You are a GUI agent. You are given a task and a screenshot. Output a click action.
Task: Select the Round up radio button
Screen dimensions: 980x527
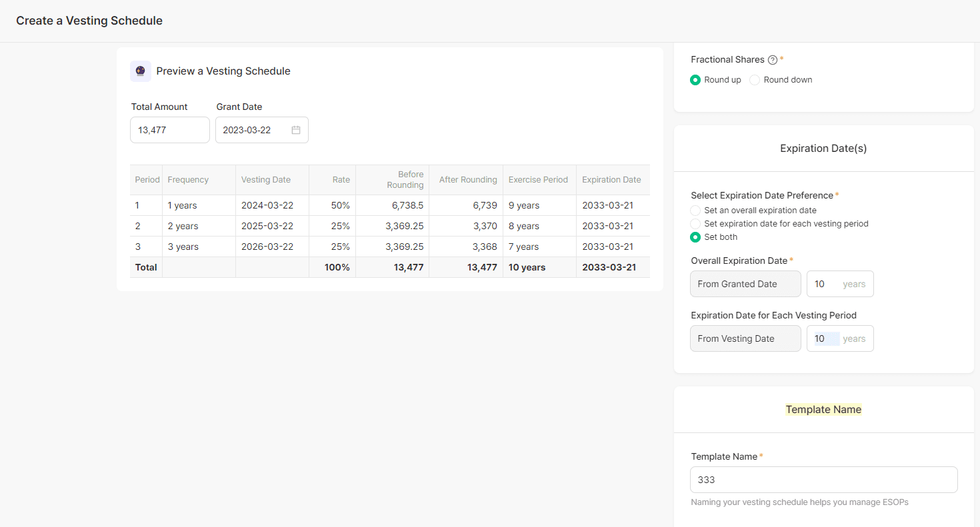[695, 79]
